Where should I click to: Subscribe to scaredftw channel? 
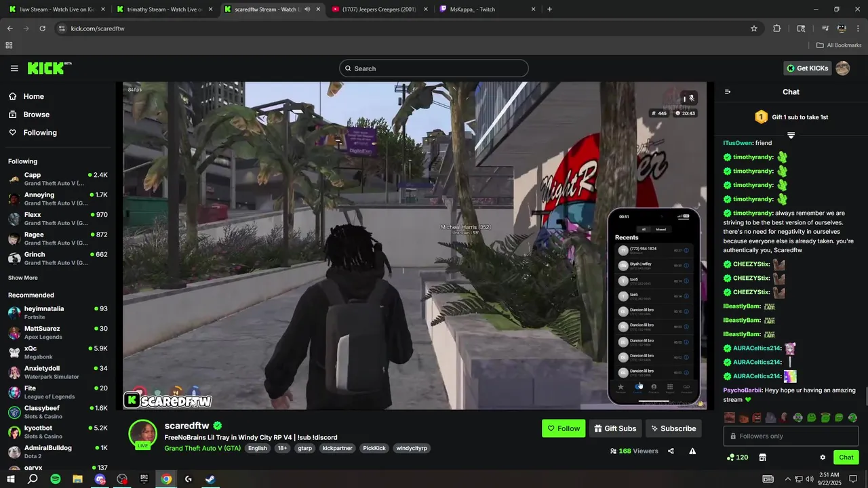673,428
